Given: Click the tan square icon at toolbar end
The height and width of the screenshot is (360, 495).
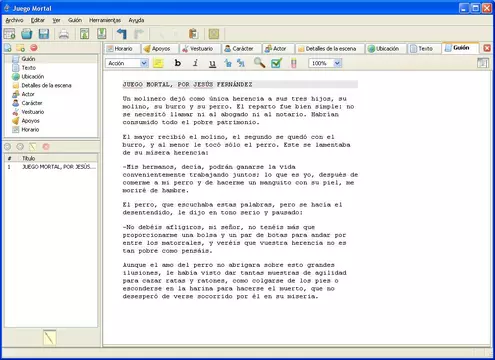Looking at the screenshot, I should tap(214, 34).
